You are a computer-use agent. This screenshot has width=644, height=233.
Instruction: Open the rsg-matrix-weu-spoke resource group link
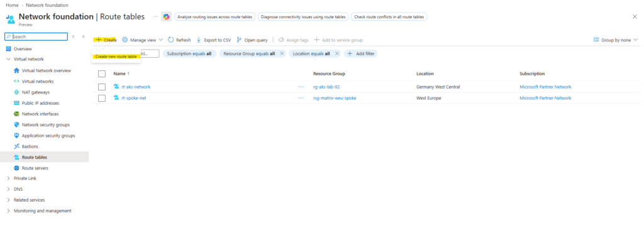pyautogui.click(x=335, y=98)
